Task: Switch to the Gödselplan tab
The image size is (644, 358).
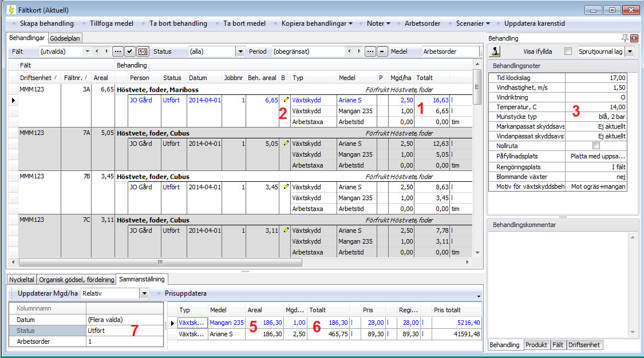Action: (x=65, y=38)
